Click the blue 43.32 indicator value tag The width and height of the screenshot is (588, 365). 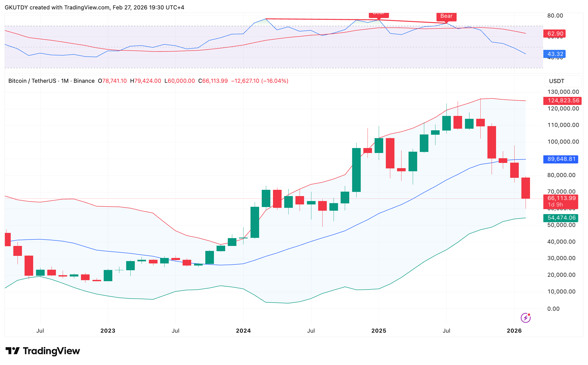(555, 54)
